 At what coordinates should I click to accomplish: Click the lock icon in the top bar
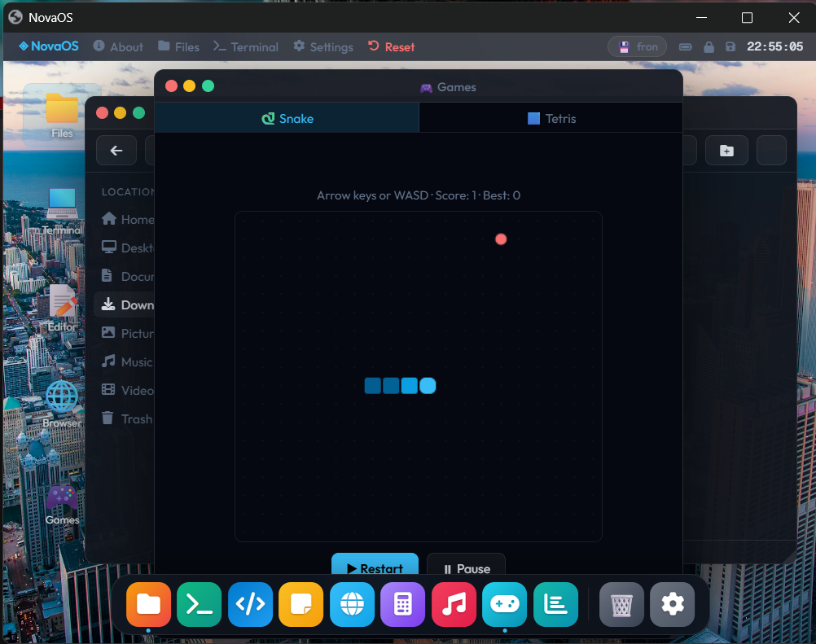point(709,47)
